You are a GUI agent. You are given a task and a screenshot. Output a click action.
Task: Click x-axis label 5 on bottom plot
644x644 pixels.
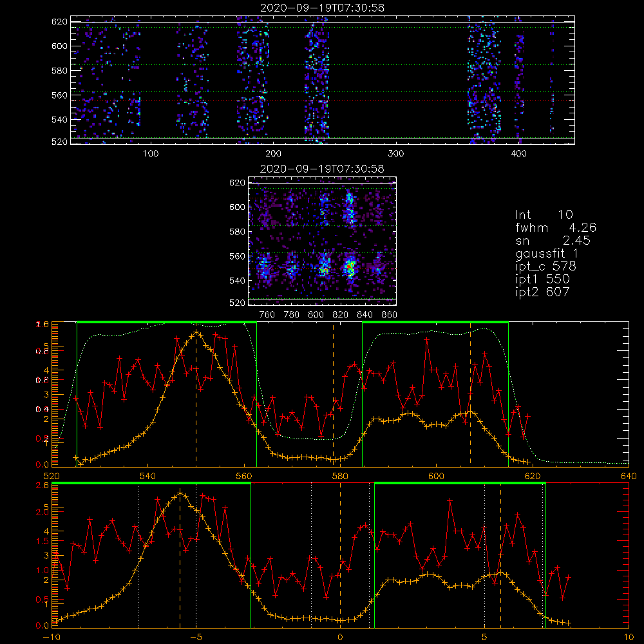pos(484,637)
